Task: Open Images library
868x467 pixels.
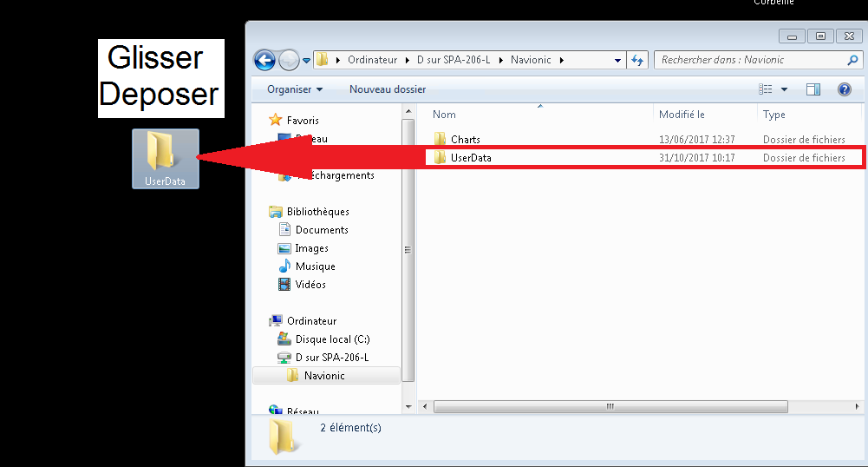Action: coord(311,248)
